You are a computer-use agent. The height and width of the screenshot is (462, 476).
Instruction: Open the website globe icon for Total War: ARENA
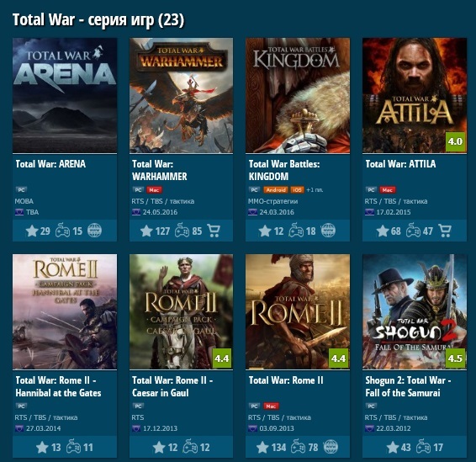94,231
